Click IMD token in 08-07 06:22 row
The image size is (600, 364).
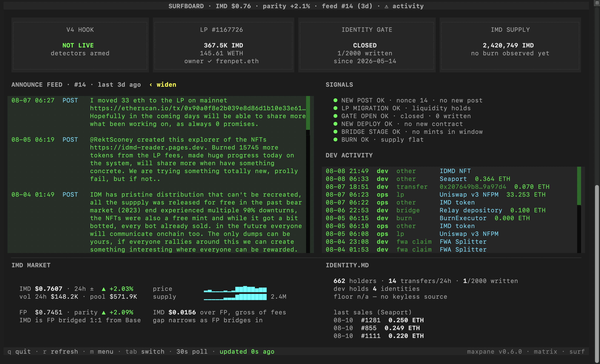pyautogui.click(x=457, y=203)
